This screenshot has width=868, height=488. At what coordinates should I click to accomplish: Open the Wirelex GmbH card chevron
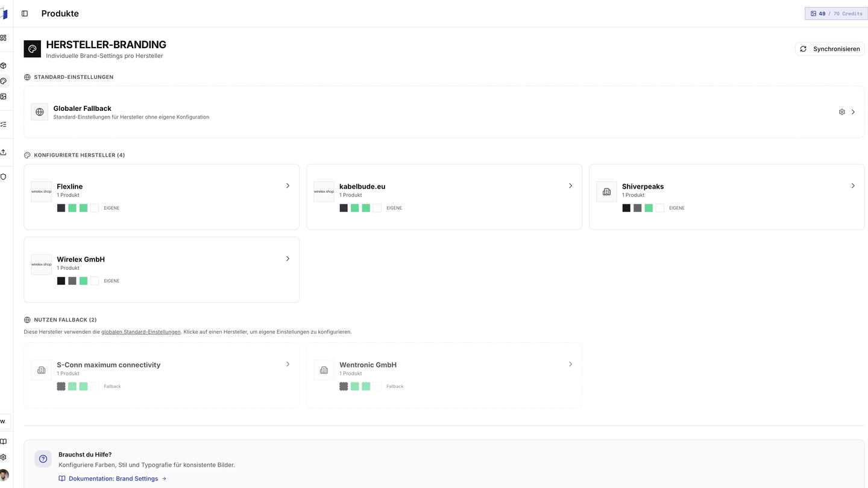tap(288, 258)
